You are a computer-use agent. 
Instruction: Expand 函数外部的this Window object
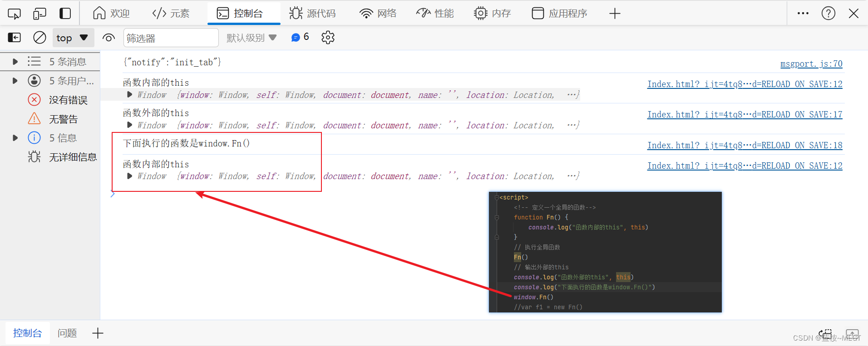[130, 125]
